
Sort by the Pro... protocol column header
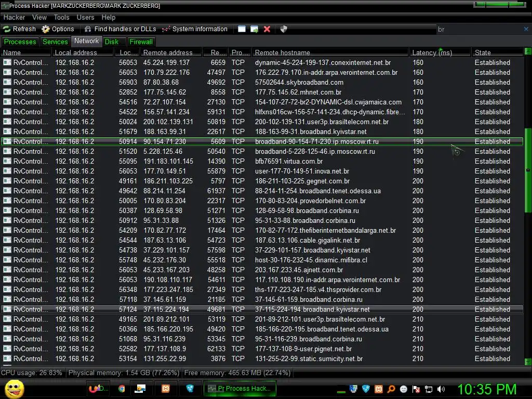click(240, 52)
